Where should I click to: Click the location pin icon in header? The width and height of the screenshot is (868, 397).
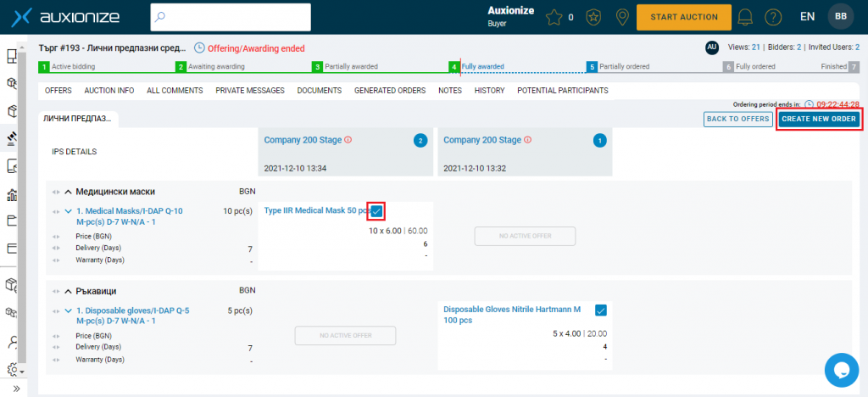pos(622,17)
